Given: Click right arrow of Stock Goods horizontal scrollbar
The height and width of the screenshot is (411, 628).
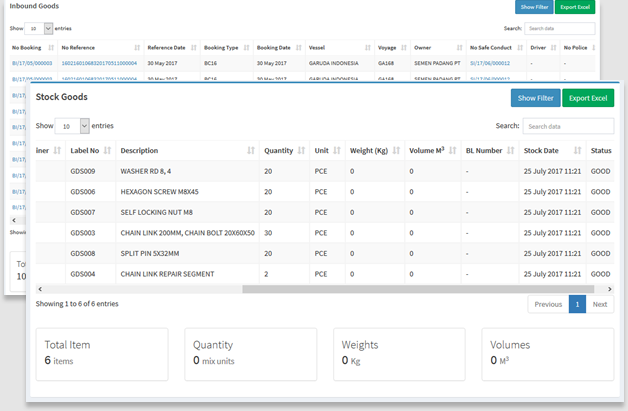Looking at the screenshot, I should tap(610, 289).
